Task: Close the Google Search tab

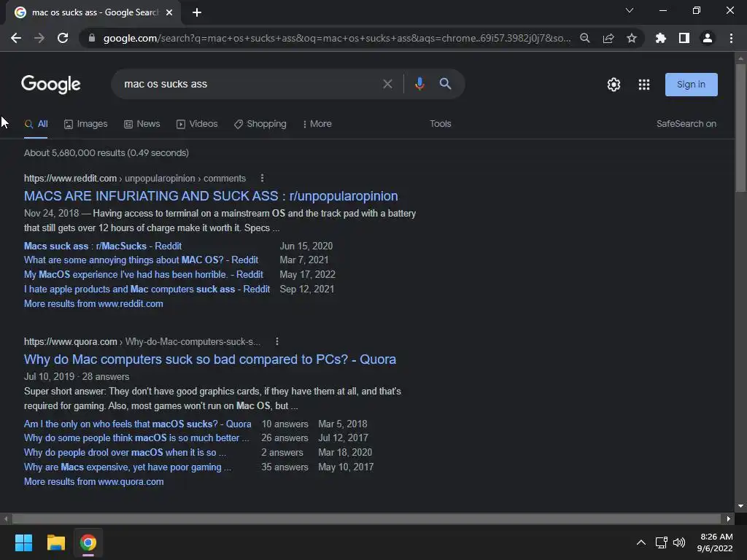Action: point(169,12)
